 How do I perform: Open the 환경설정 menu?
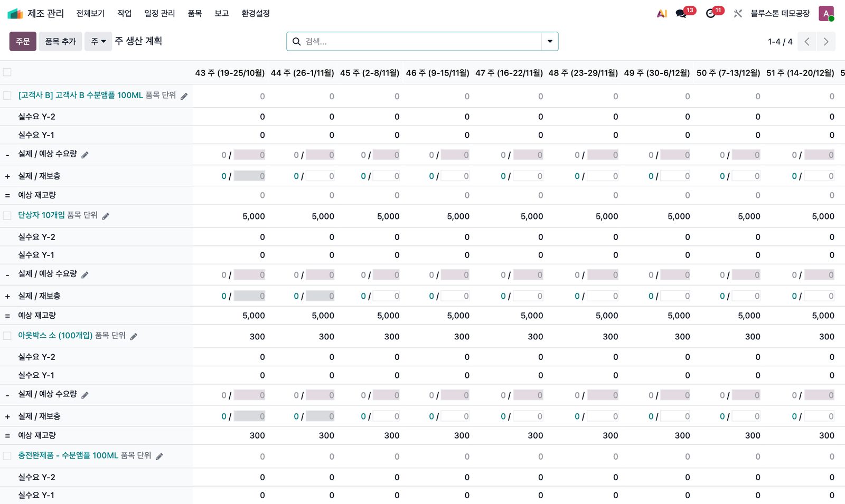click(256, 13)
